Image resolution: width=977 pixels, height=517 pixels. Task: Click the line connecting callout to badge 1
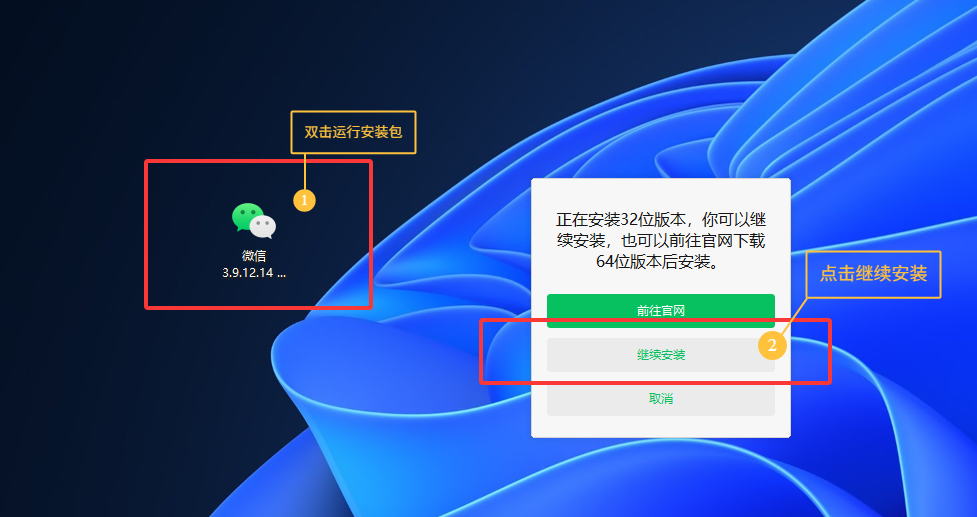(305, 171)
